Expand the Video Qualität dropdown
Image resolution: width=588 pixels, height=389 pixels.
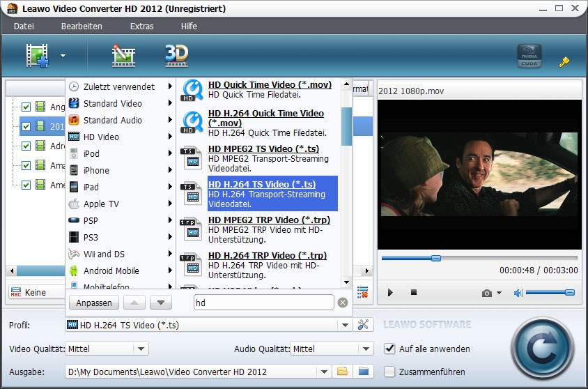coord(141,349)
